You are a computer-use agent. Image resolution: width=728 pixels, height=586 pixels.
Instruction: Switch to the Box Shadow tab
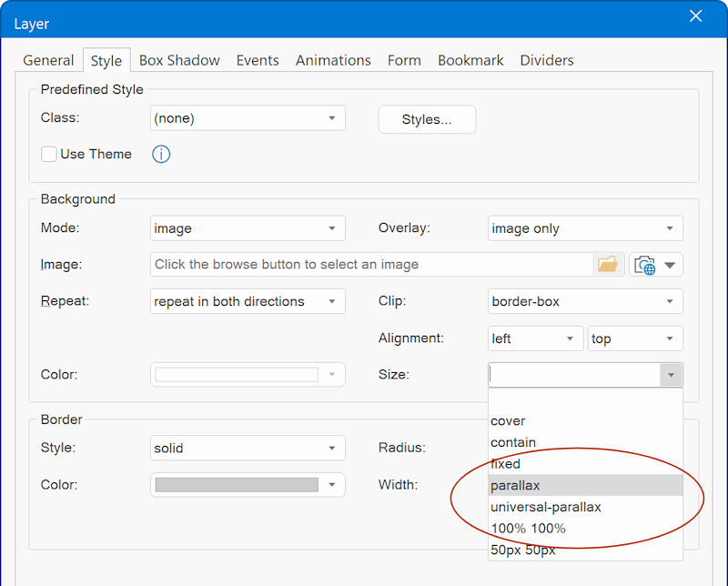click(179, 61)
